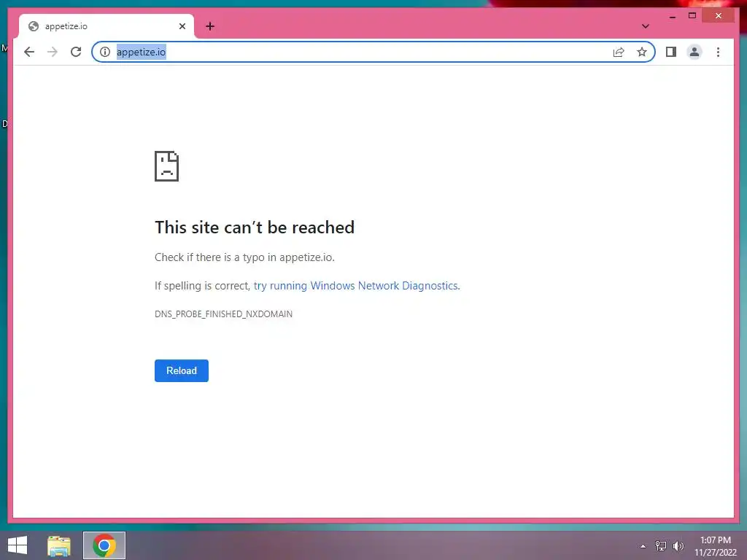747x560 pixels.
Task: Show hidden system tray icons
Action: 643,546
